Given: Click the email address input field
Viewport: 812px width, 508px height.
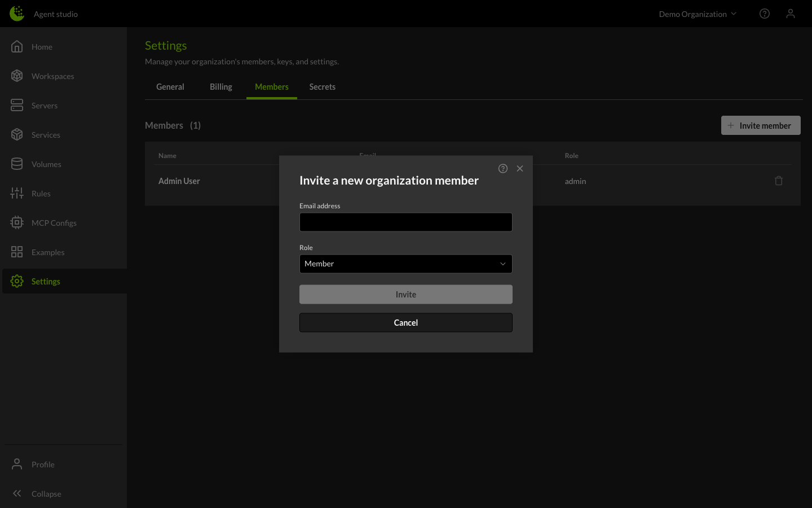Looking at the screenshot, I should [x=405, y=222].
